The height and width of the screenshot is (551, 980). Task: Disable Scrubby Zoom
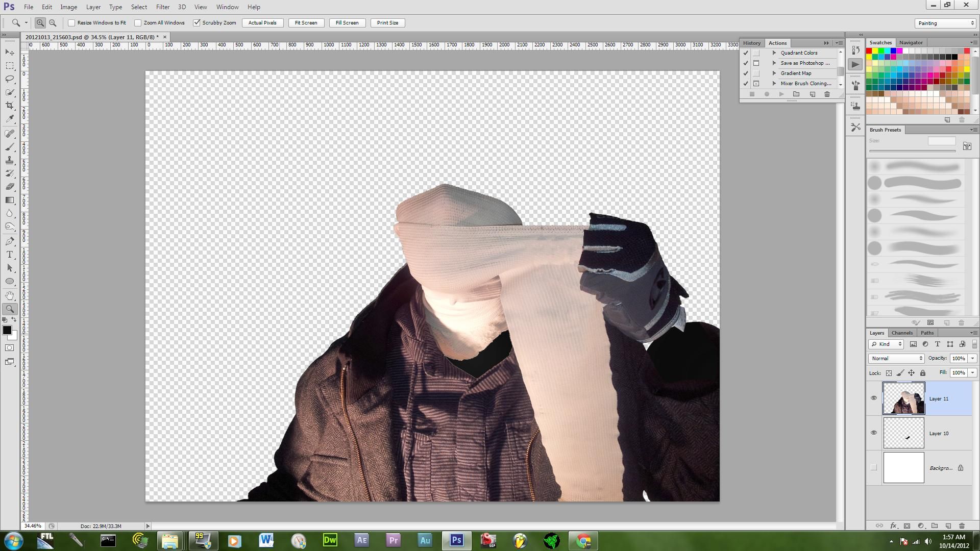(197, 22)
